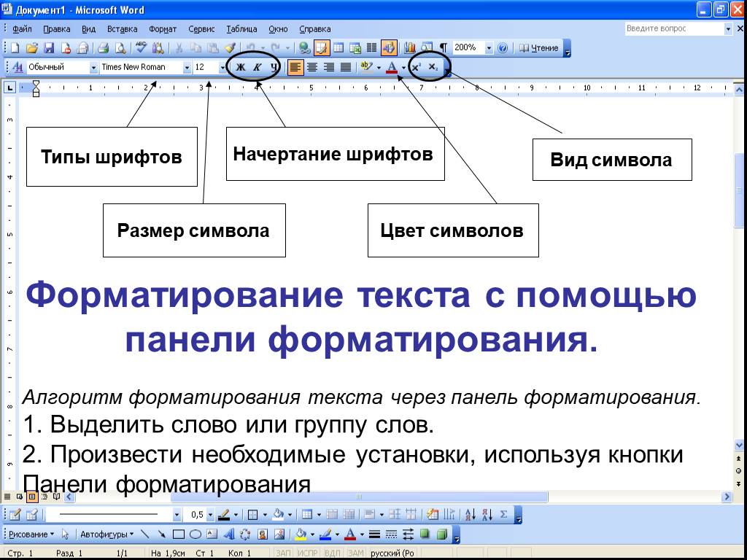The width and height of the screenshot is (747, 560).
Task: Create a new blank document
Action: (15, 47)
